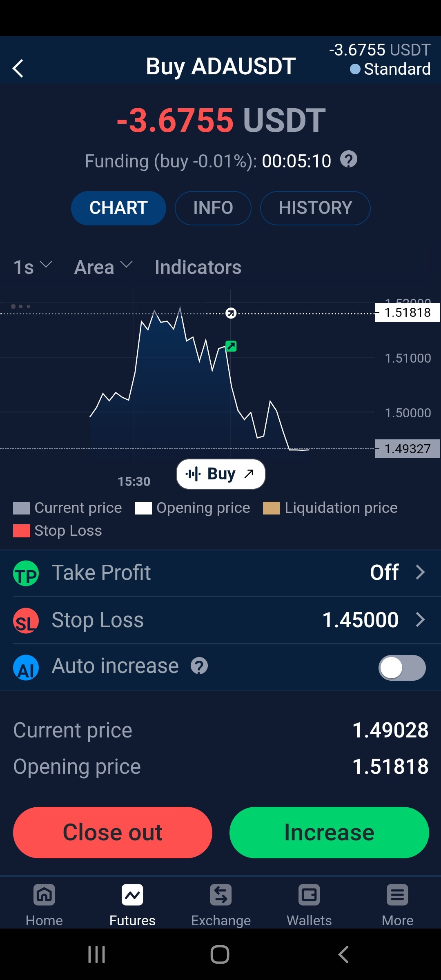Viewport: 441px width, 980px height.
Task: Tap the green buy marker on chart
Action: click(231, 346)
